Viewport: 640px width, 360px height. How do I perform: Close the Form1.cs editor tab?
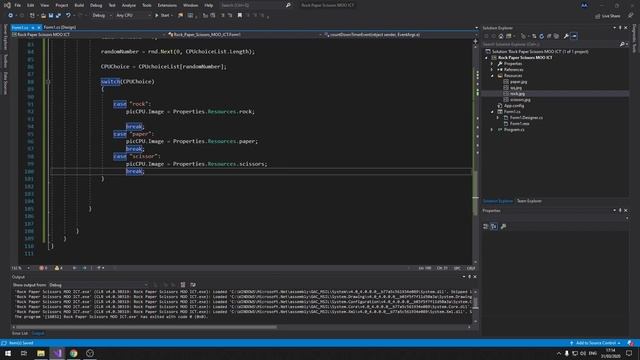coord(39,27)
